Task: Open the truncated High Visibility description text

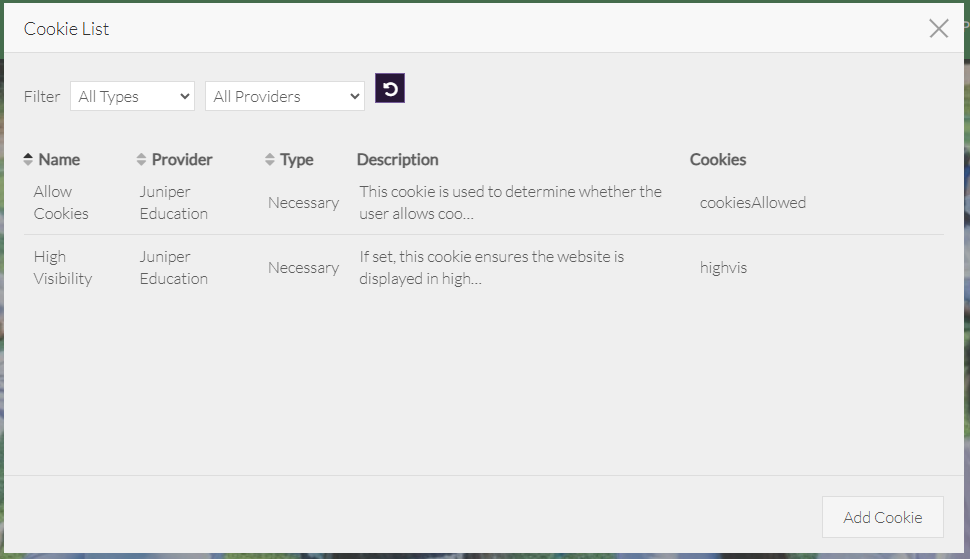Action: 491,267
